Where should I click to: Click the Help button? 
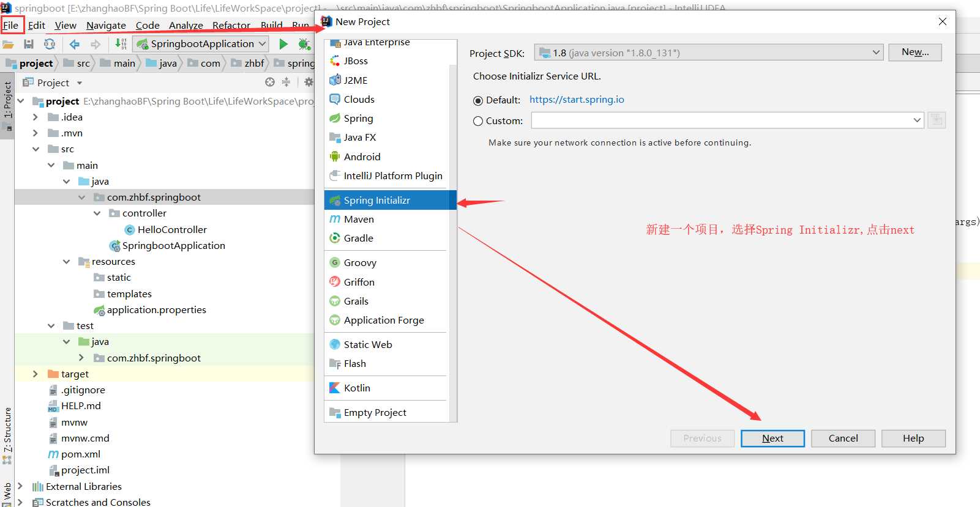click(x=913, y=439)
